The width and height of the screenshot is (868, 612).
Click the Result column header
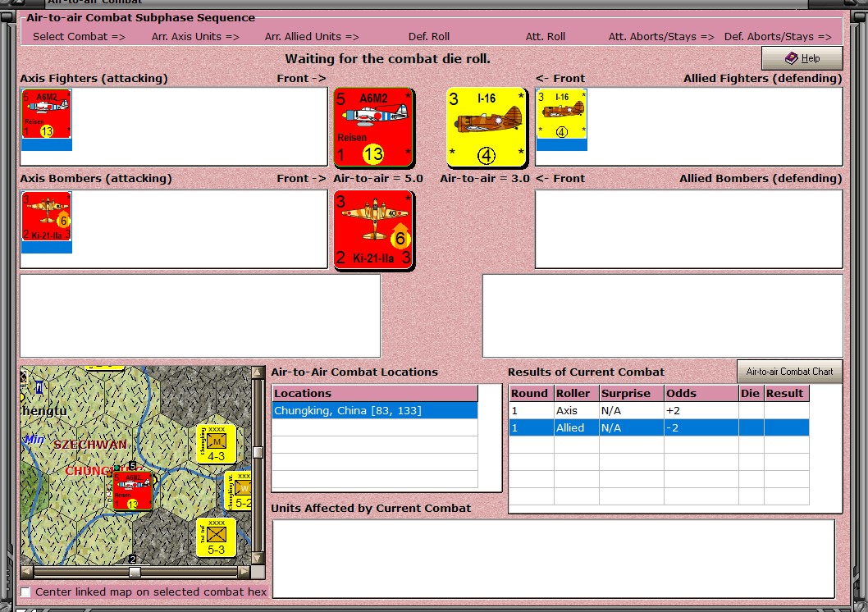click(786, 394)
